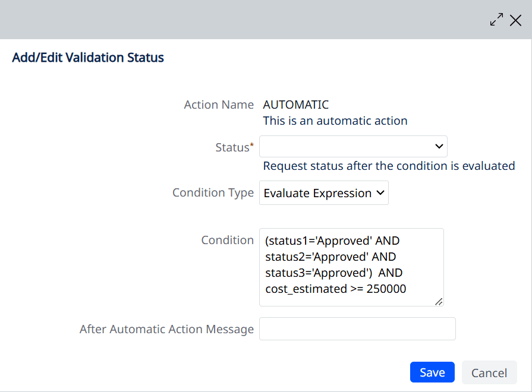Expand the dialog with the maximize arrows icon
Viewport: 532px width, 392px height.
coord(496,20)
